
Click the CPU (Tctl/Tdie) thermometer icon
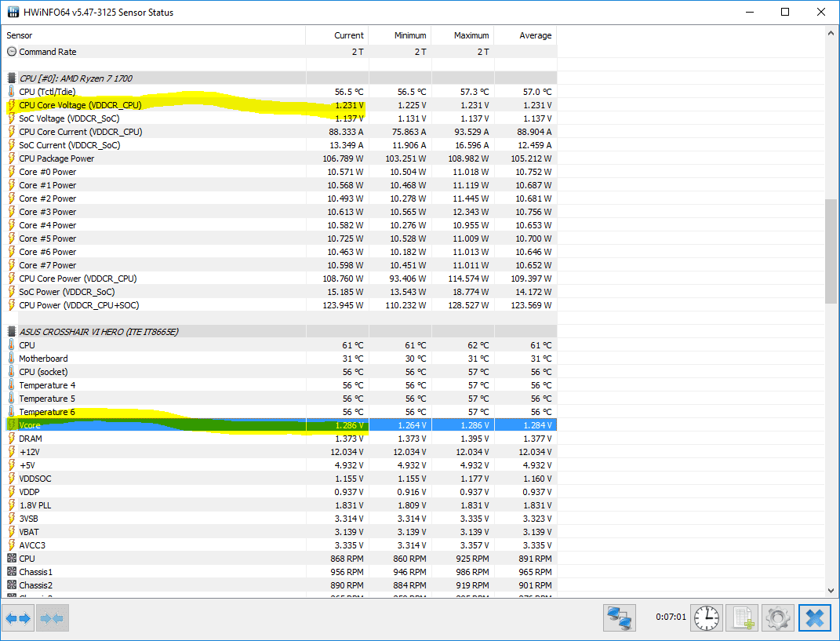click(x=12, y=92)
